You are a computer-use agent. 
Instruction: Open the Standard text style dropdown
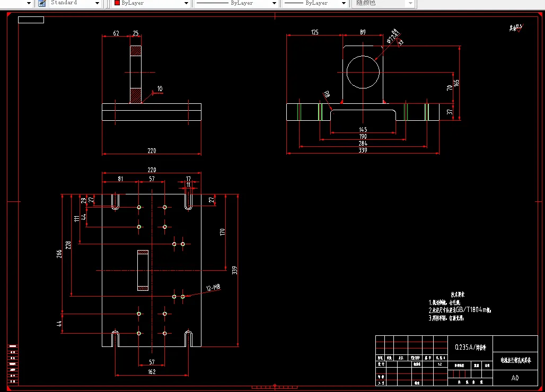(x=75, y=3)
